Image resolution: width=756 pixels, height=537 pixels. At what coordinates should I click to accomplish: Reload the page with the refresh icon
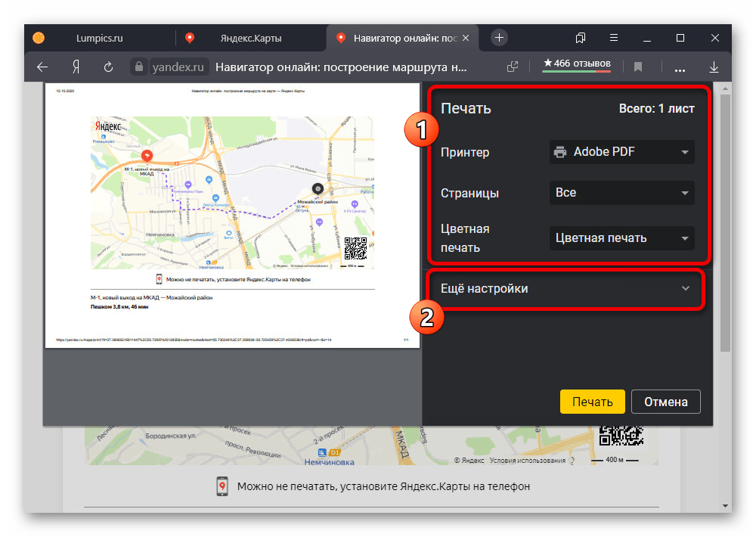109,67
